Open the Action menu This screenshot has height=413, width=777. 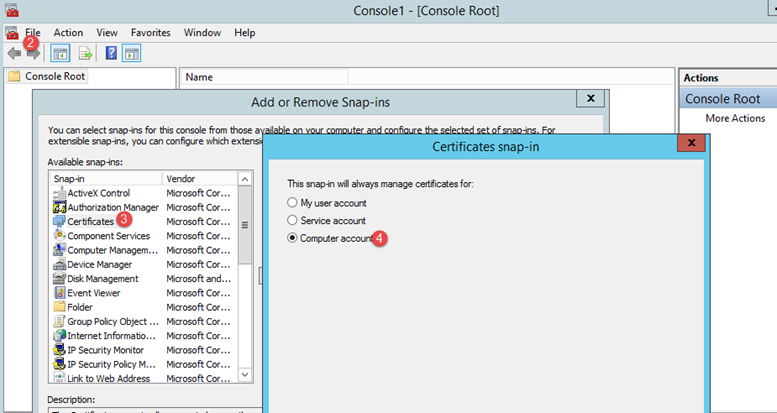tap(68, 32)
